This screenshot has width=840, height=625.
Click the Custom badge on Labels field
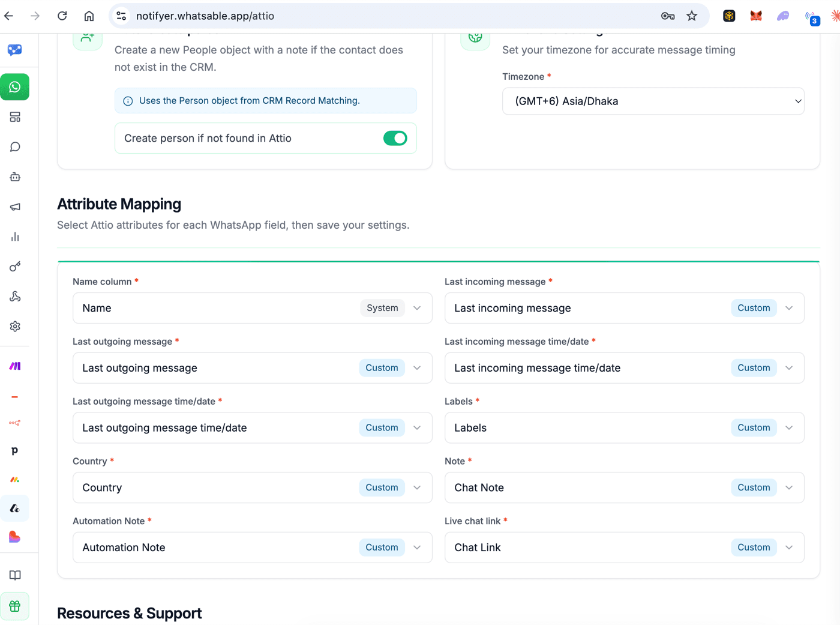754,427
